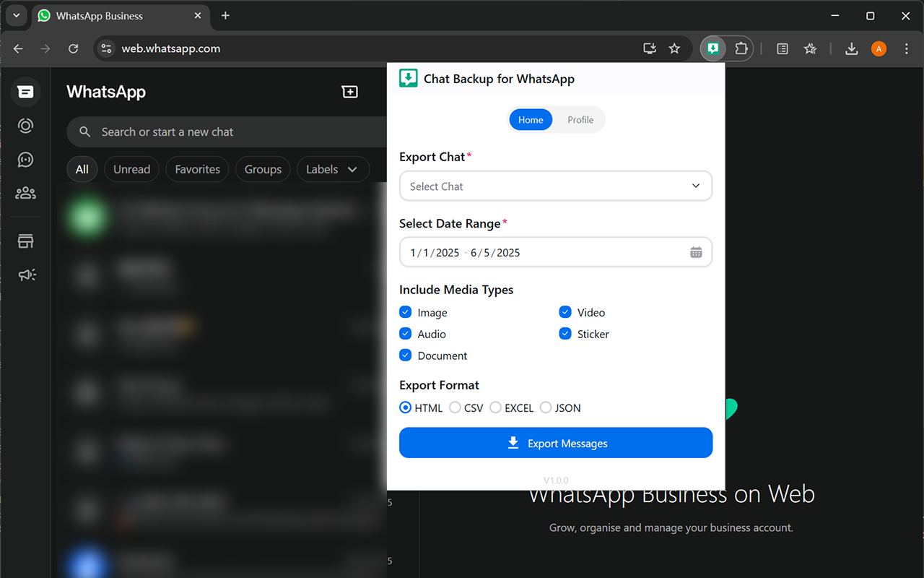Switch to the Profile tab

click(x=580, y=119)
